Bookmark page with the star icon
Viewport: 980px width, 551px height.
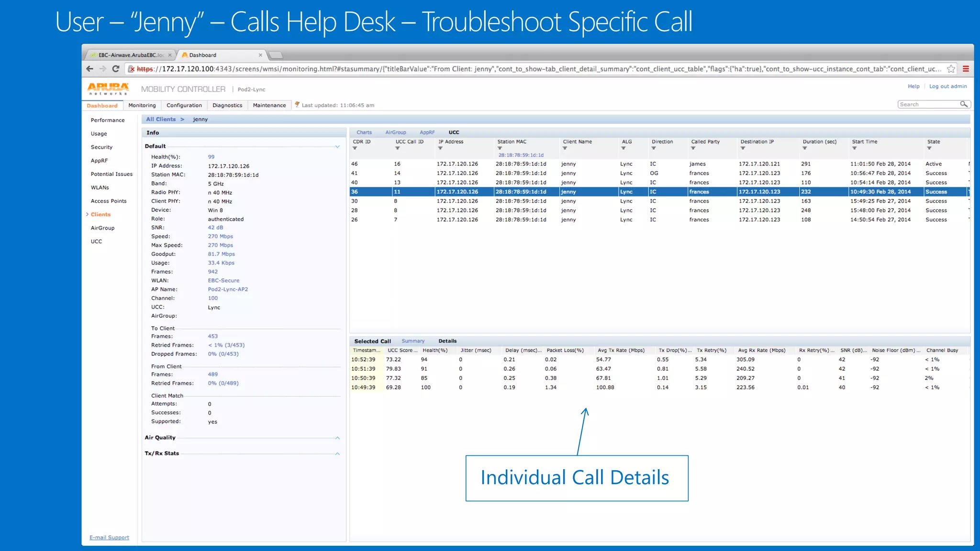[x=951, y=69]
